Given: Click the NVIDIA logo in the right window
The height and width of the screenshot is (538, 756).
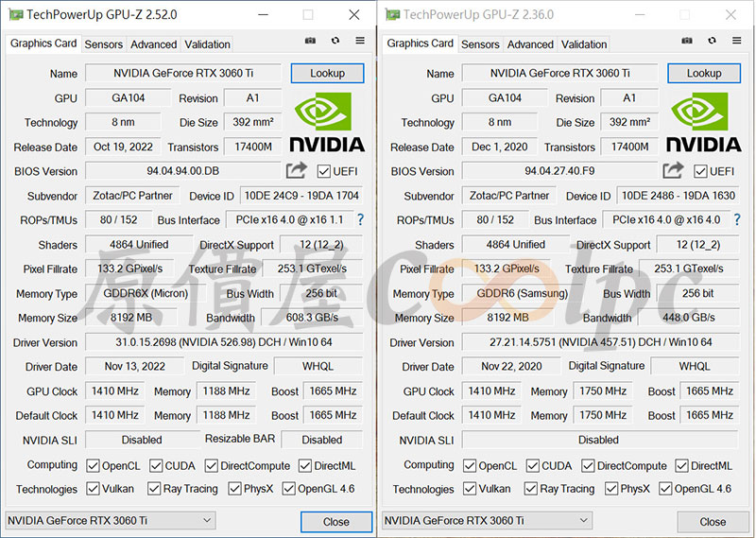Looking at the screenshot, I should (x=703, y=122).
